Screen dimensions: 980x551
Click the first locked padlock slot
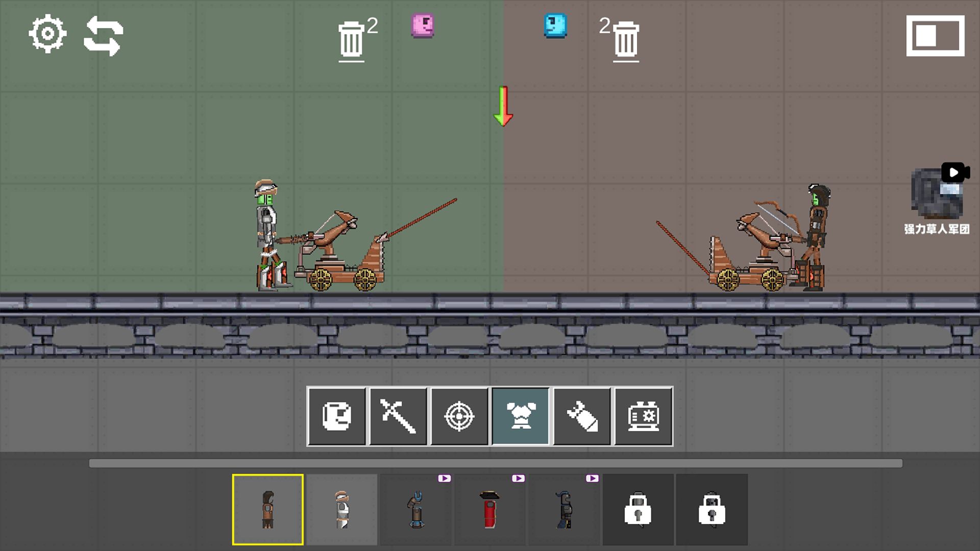click(638, 509)
